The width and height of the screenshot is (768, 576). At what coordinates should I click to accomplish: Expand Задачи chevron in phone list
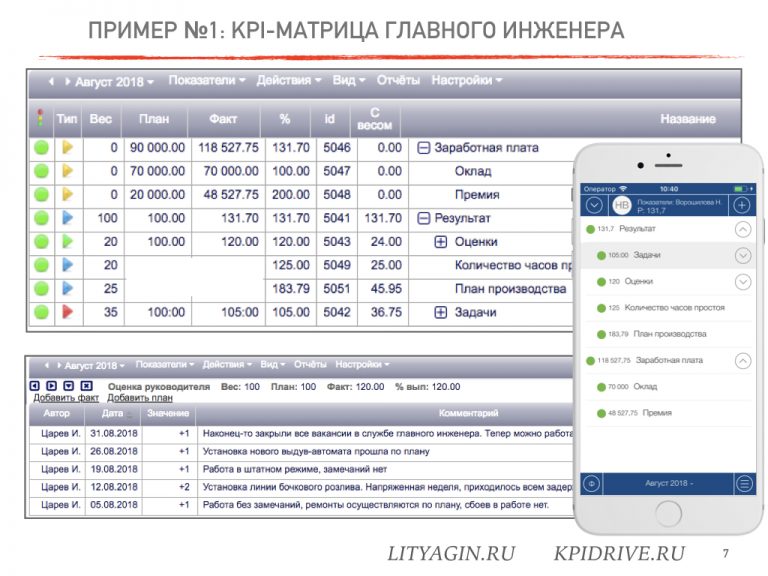coord(743,255)
